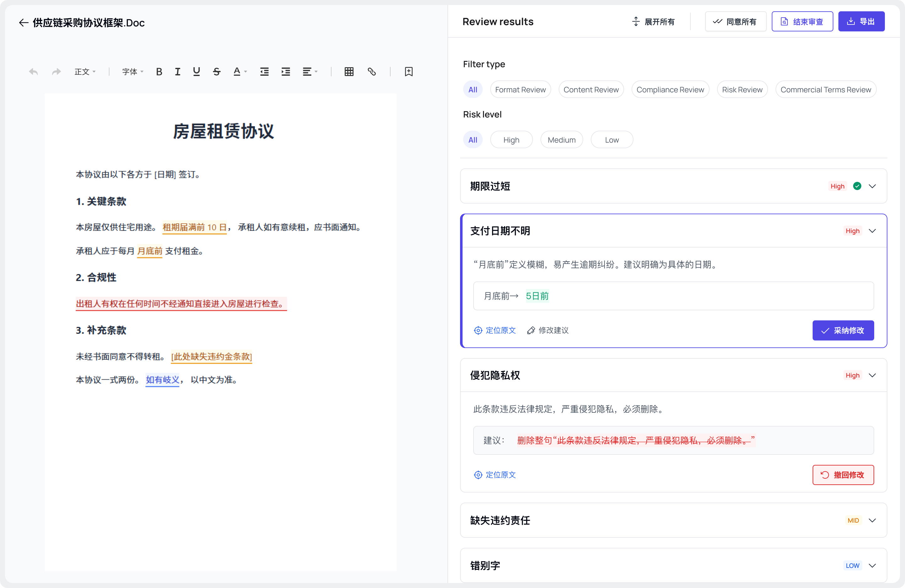The height and width of the screenshot is (588, 905).
Task: Toggle italic formatting
Action: point(178,71)
